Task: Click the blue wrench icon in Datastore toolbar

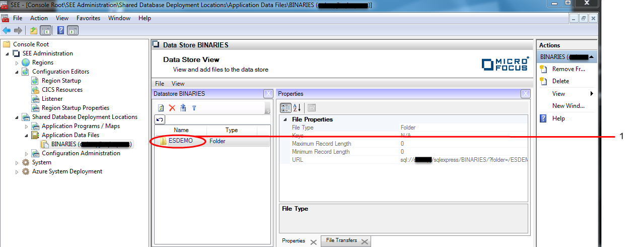Action: [194, 108]
